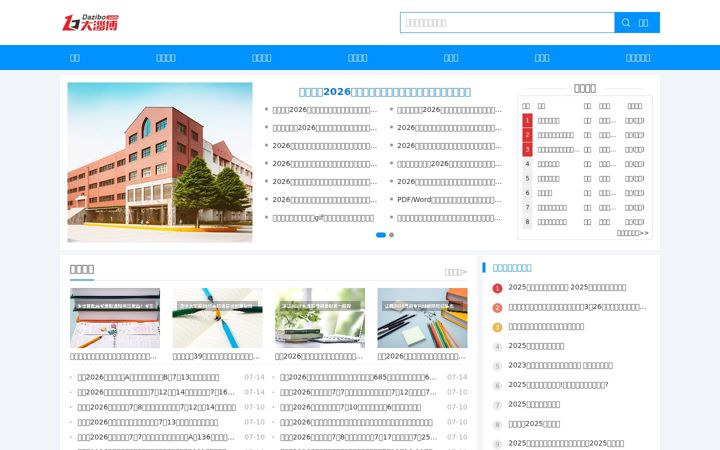Open the thumbnail with colored pencils and sticky note

click(x=422, y=318)
